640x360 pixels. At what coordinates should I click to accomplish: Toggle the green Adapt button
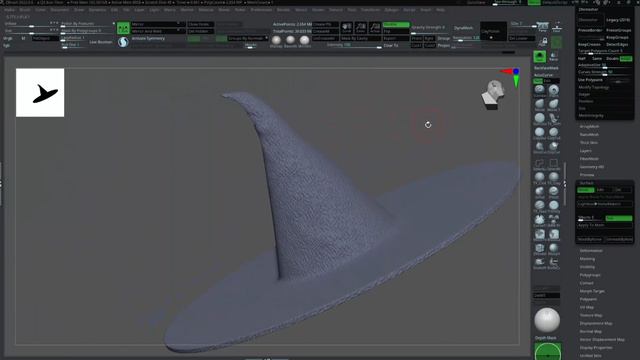626,59
